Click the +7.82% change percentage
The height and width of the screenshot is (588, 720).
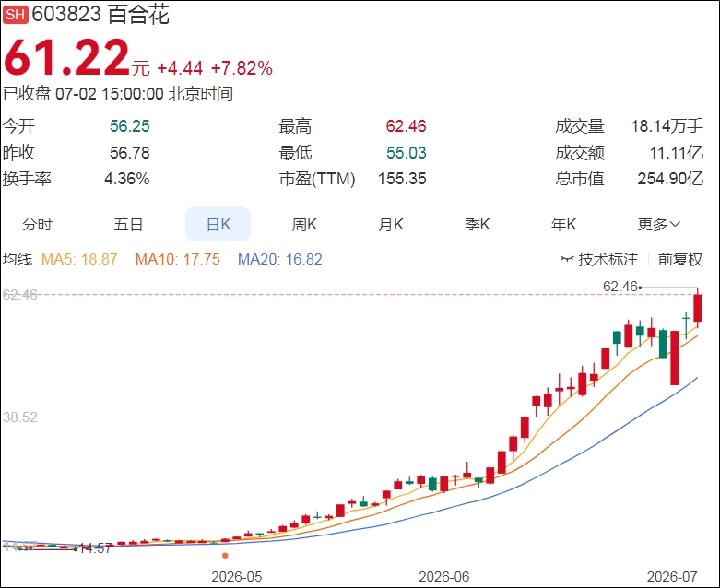coord(242,68)
